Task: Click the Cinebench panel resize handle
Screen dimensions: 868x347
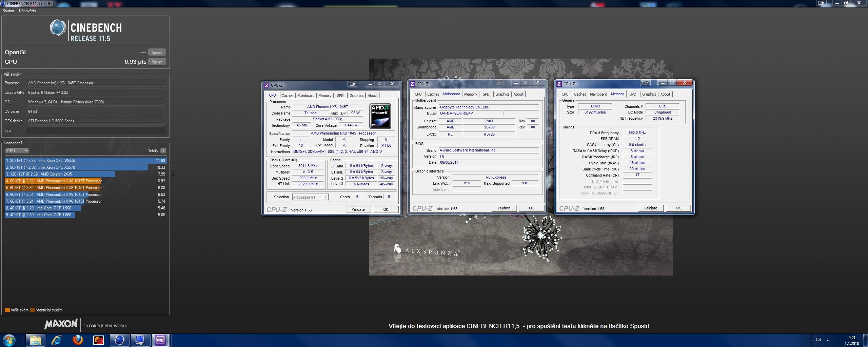Action: click(x=173, y=174)
